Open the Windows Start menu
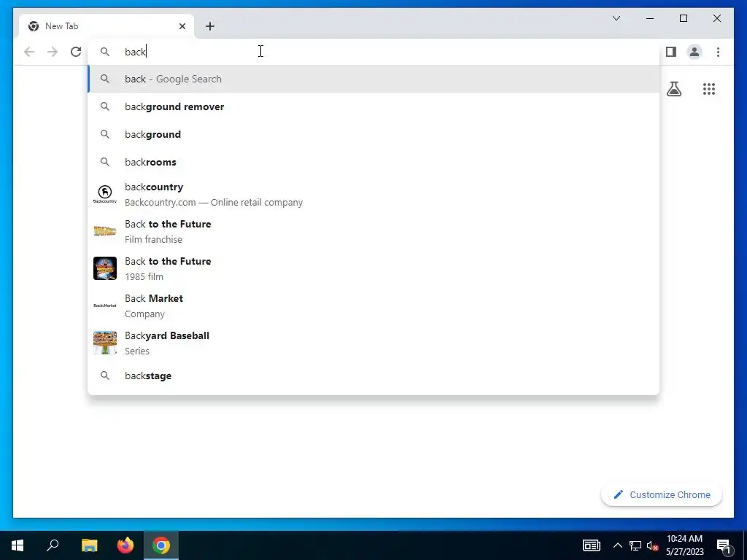The image size is (747, 560). point(18,545)
